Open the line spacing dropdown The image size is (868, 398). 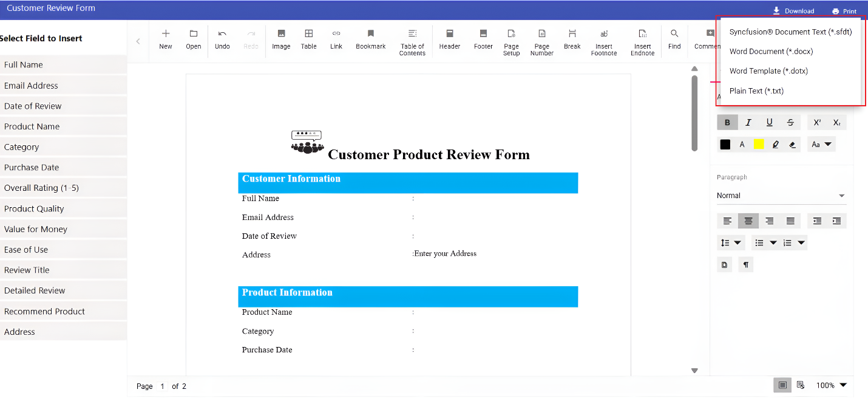point(731,243)
